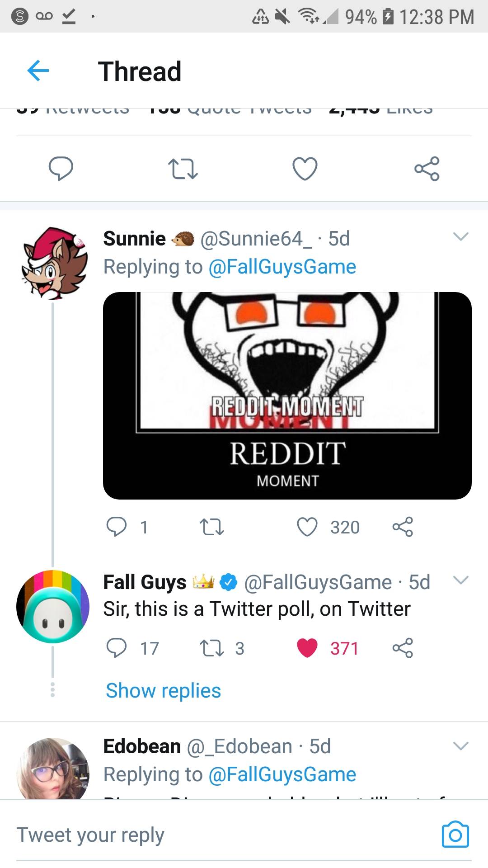Retweet the main tweet
Screen dimensions: 488x868
click(183, 169)
